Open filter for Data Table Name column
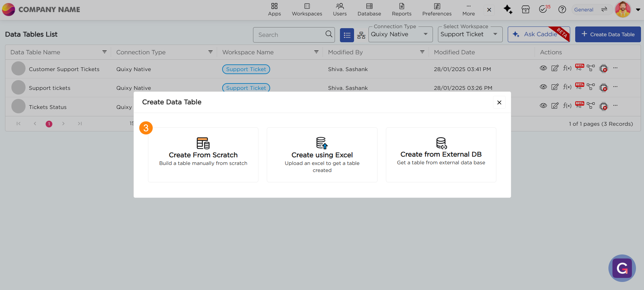The image size is (644, 290). [104, 52]
